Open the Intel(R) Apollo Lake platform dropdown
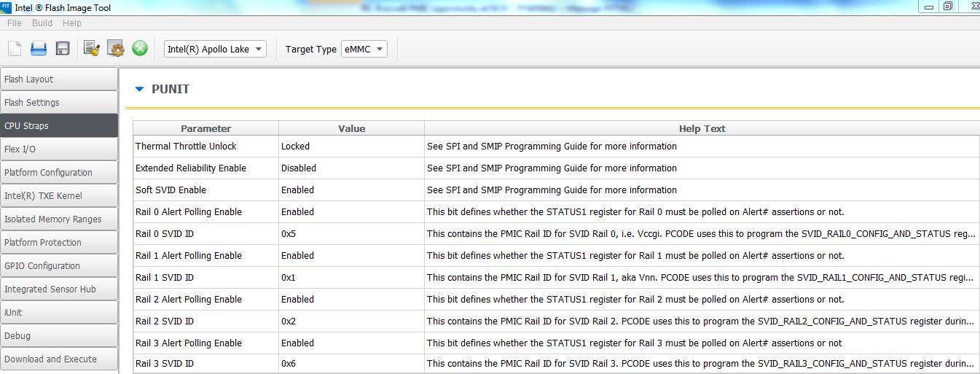Viewport: 980px width, 374px height. [215, 50]
